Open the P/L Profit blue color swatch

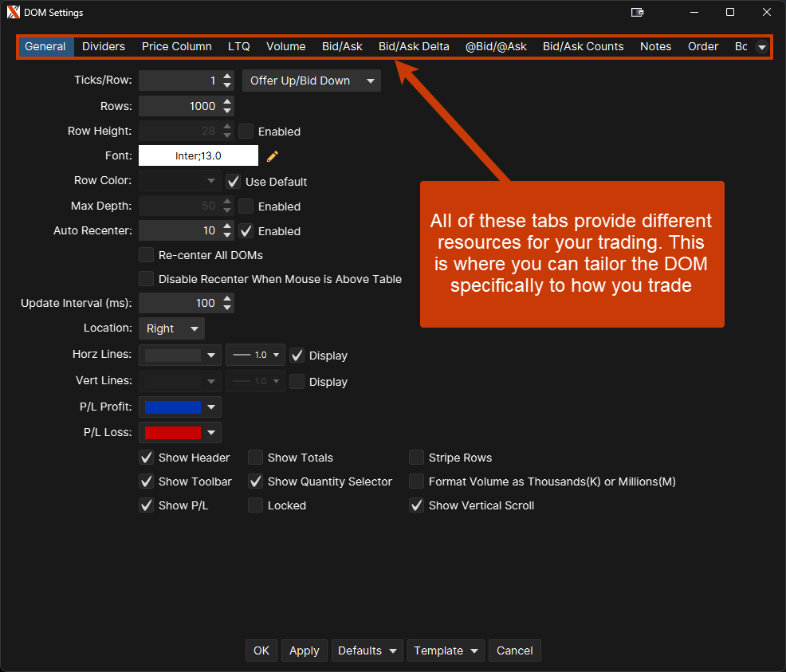(180, 407)
